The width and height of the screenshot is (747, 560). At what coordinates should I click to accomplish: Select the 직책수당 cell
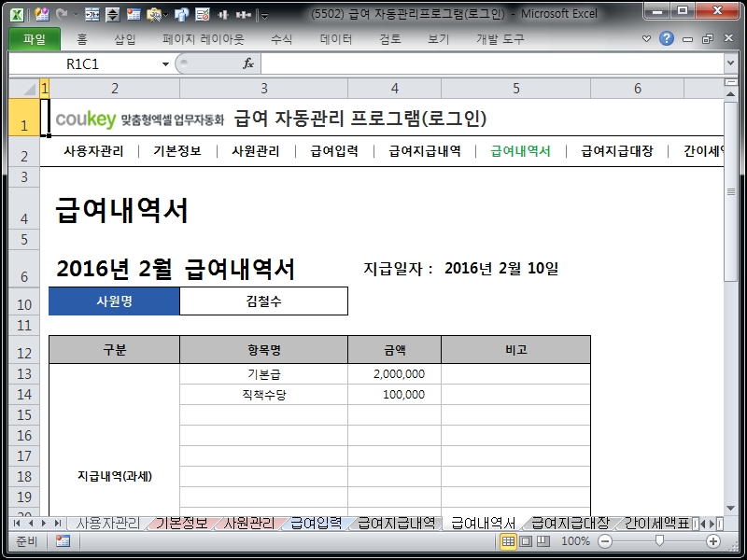click(264, 394)
